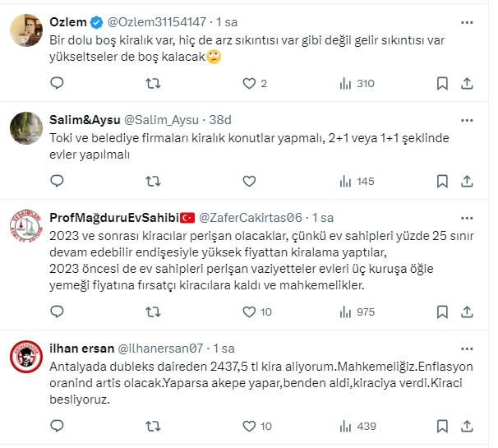Bookmark ProfMağduruEvSahibi's tweet
Image resolution: width=498 pixels, height=448 pixels.
click(442, 312)
